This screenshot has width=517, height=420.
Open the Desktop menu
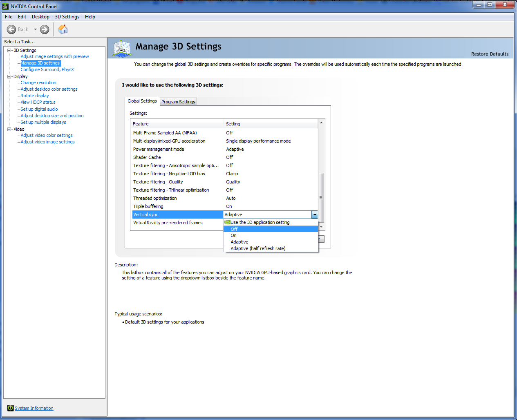[x=40, y=17]
